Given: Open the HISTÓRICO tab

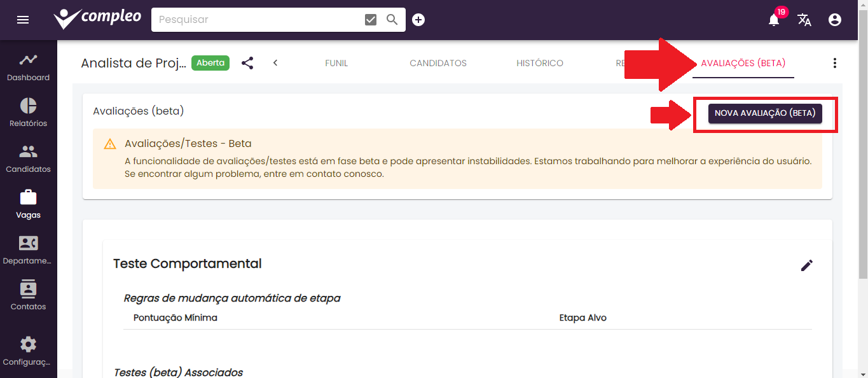Looking at the screenshot, I should point(539,63).
